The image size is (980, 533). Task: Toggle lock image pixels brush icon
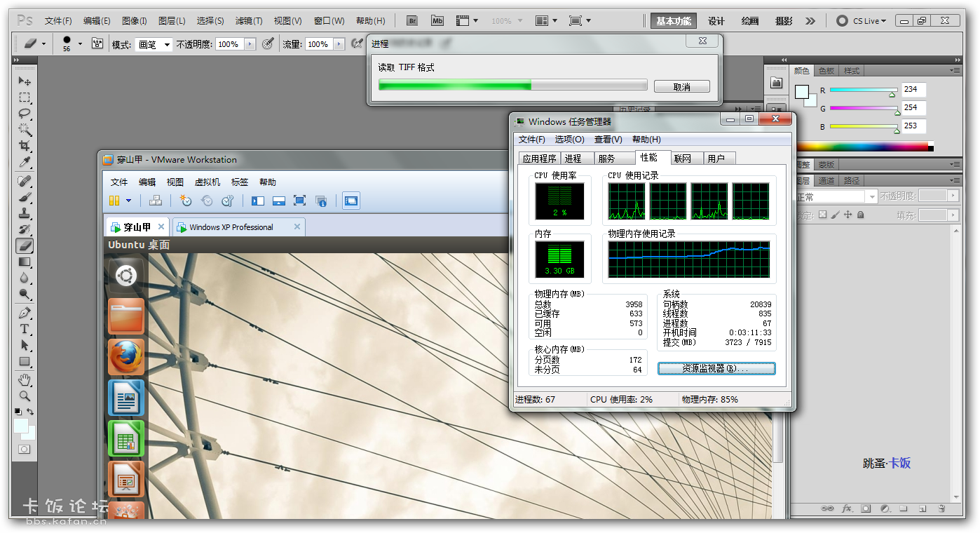tap(835, 215)
